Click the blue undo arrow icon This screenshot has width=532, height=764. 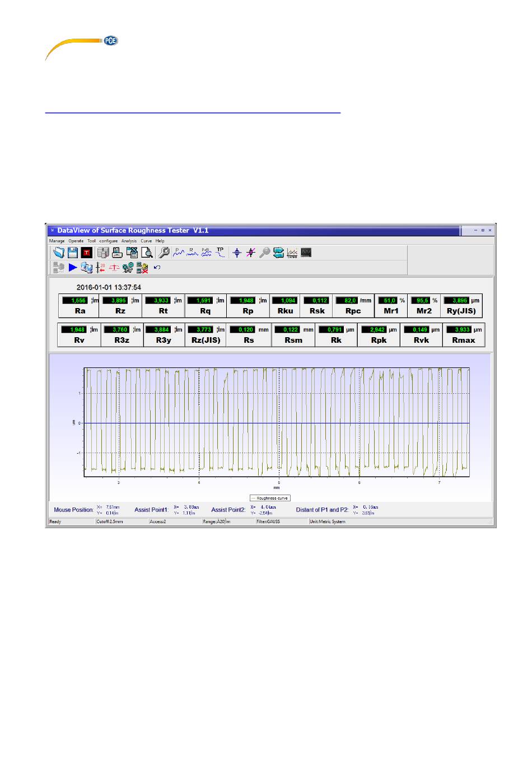[x=157, y=267]
